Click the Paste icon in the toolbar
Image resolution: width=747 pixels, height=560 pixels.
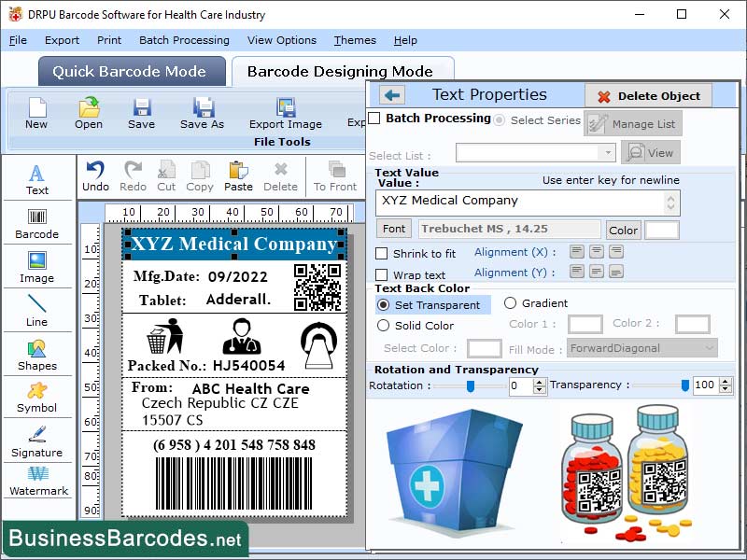coord(238,174)
